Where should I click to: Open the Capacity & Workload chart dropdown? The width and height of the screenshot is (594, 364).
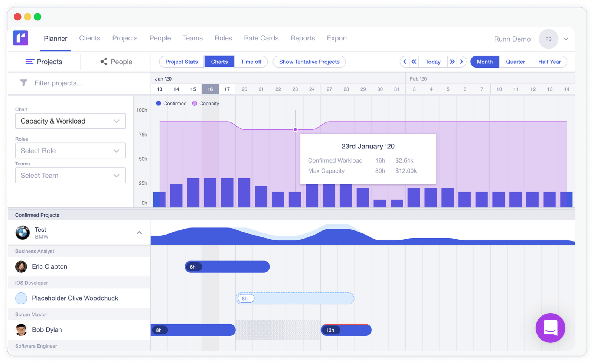pyautogui.click(x=70, y=121)
